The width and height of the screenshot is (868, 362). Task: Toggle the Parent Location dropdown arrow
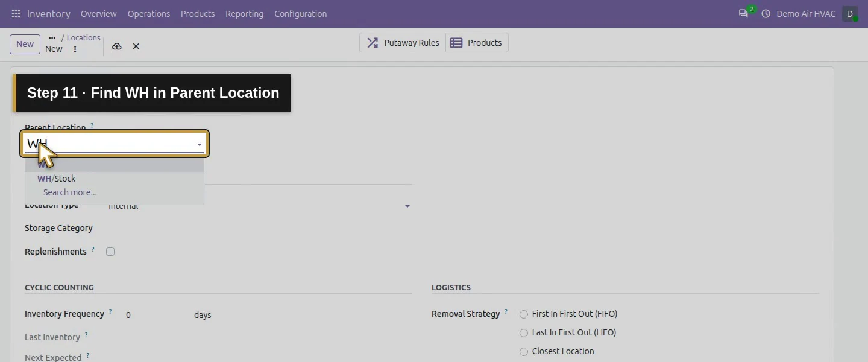click(200, 145)
